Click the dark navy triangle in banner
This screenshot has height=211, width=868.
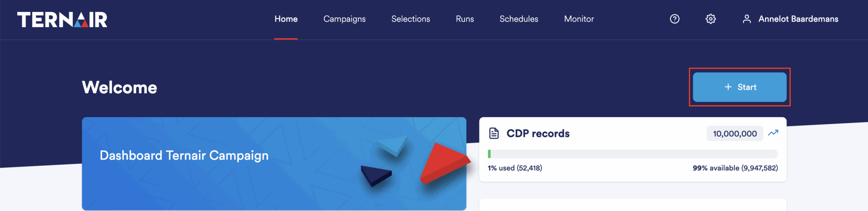pyautogui.click(x=375, y=174)
